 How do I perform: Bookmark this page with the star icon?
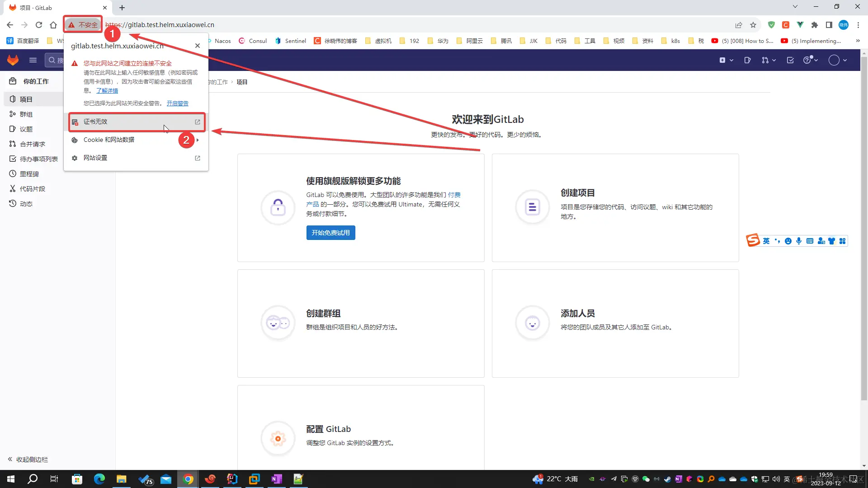(753, 25)
